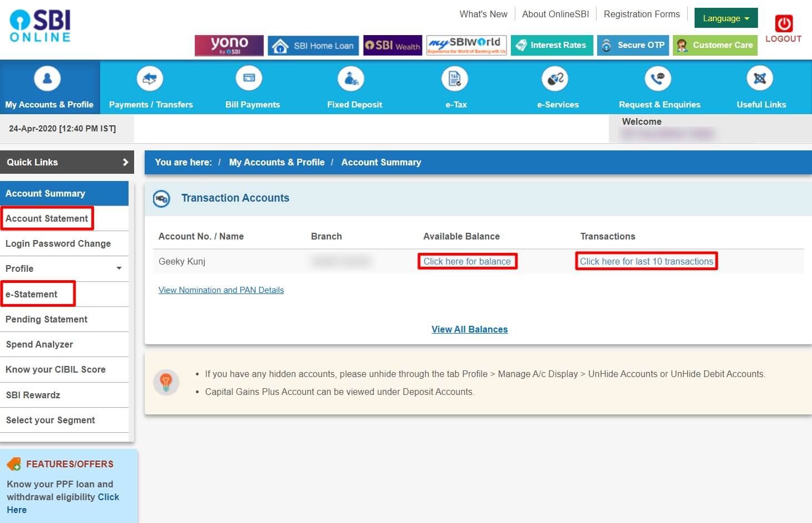Click the Available Balance column header
This screenshot has height=523, width=812.
461,236
